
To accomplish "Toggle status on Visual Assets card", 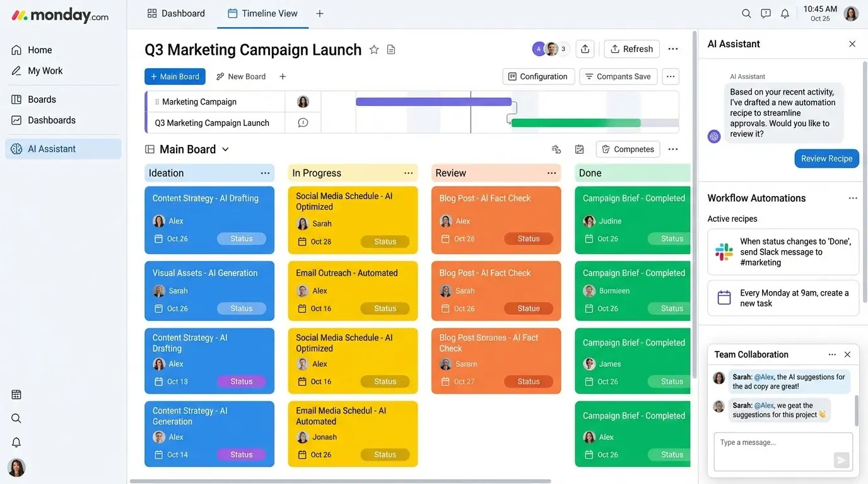I will coord(242,308).
